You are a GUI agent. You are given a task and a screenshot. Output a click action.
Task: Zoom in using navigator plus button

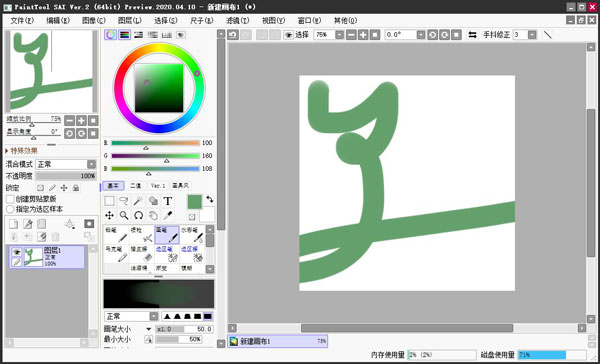81,121
